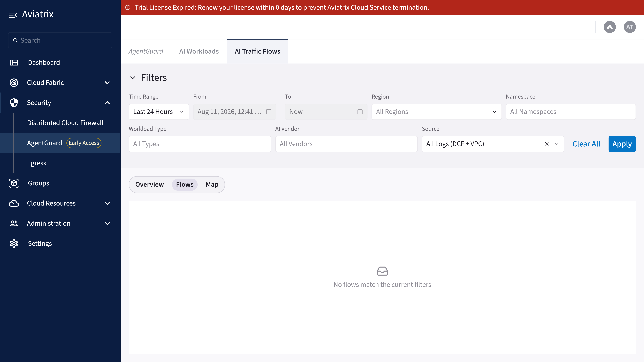The height and width of the screenshot is (362, 644).
Task: Click the Apply button
Action: click(622, 144)
